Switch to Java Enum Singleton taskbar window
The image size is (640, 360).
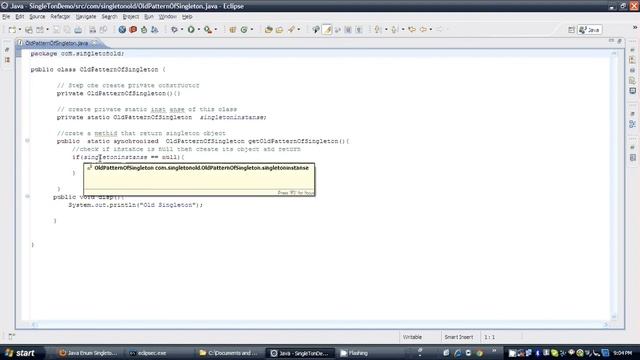89,353
